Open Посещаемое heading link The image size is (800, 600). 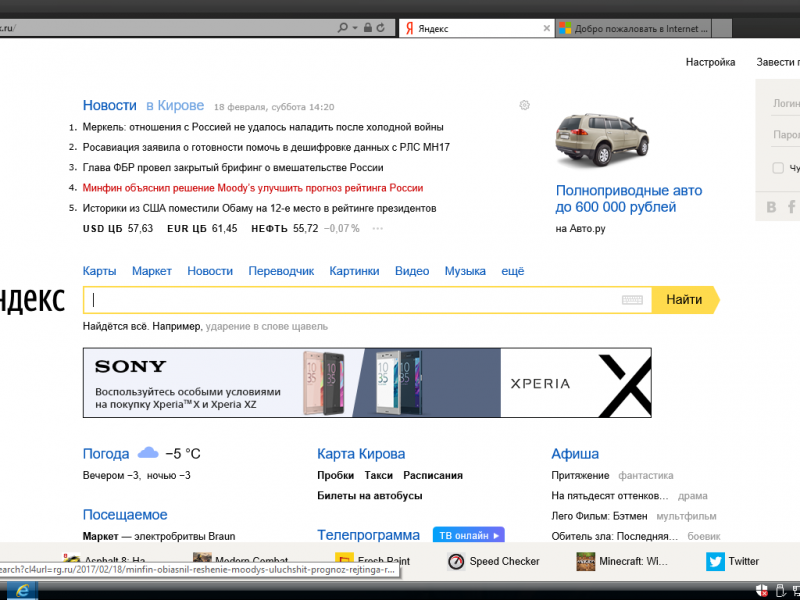(x=125, y=515)
